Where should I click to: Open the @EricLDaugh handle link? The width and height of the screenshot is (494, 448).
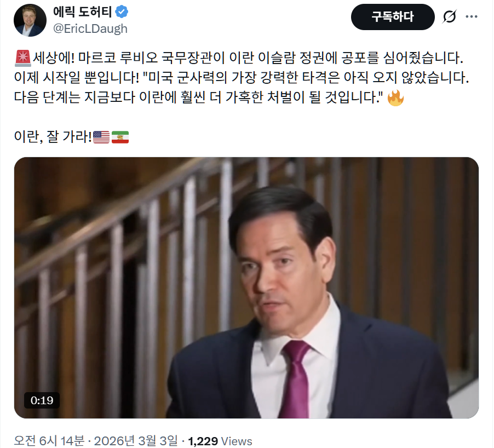click(x=90, y=28)
